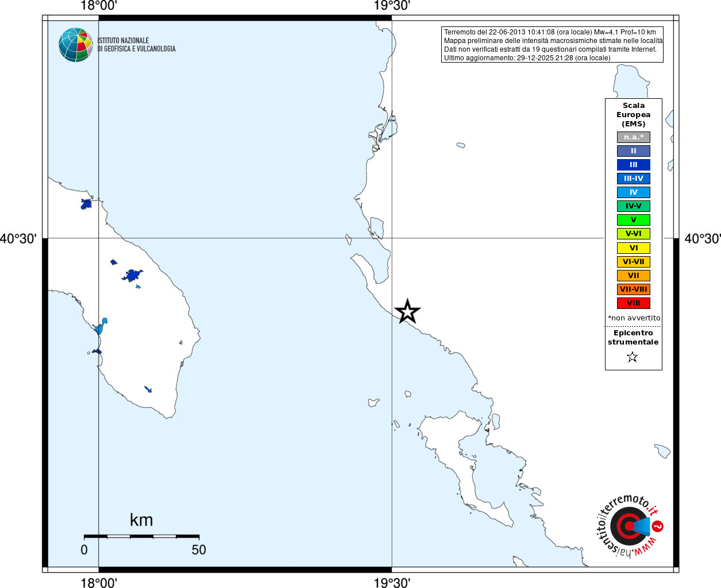Click the Epicentro strumentale legend label
The height and width of the screenshot is (588, 721).
633,338
